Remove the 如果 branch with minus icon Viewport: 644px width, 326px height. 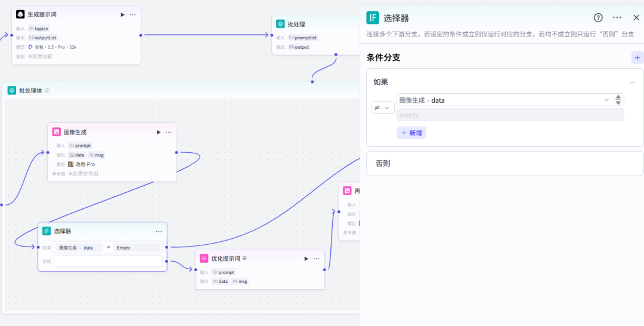[633, 82]
